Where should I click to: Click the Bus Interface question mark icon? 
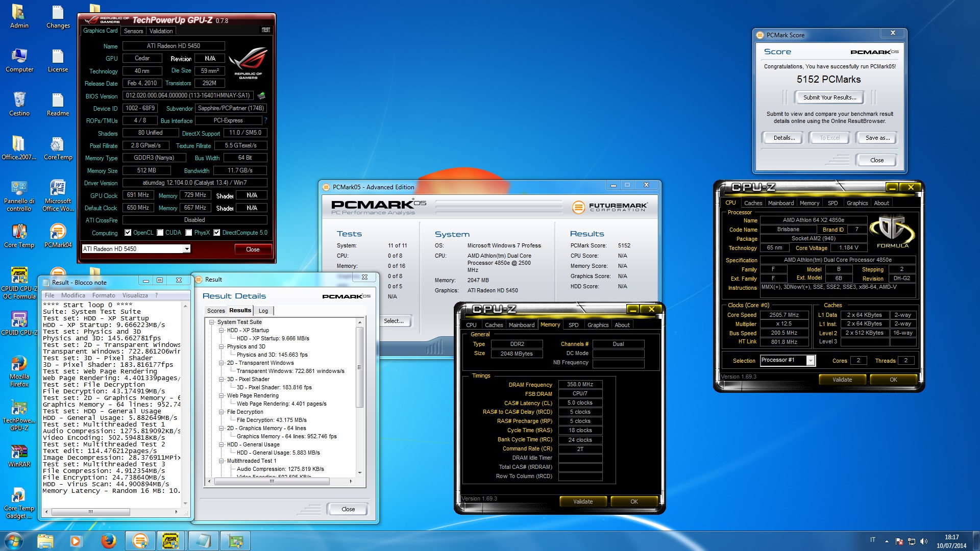(x=265, y=120)
